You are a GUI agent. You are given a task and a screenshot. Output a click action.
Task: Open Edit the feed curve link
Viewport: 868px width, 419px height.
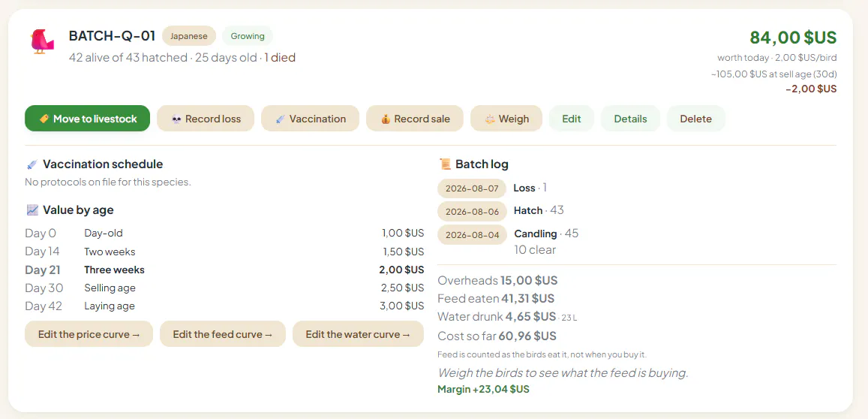pos(223,334)
